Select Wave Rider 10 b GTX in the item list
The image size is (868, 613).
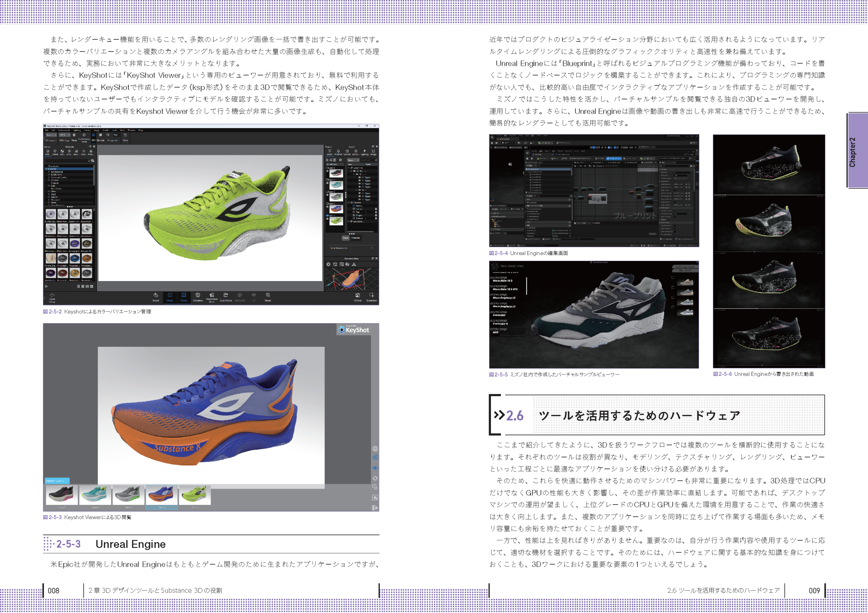coord(506,289)
